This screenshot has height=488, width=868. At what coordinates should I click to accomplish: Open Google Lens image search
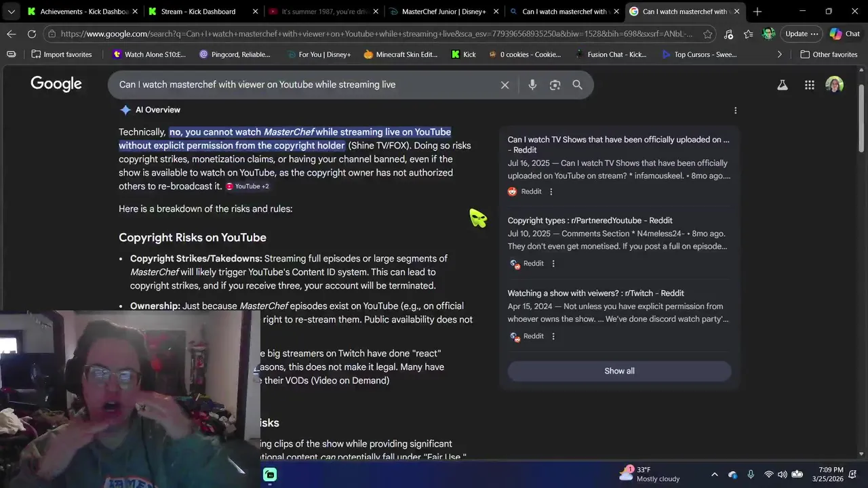click(x=555, y=85)
